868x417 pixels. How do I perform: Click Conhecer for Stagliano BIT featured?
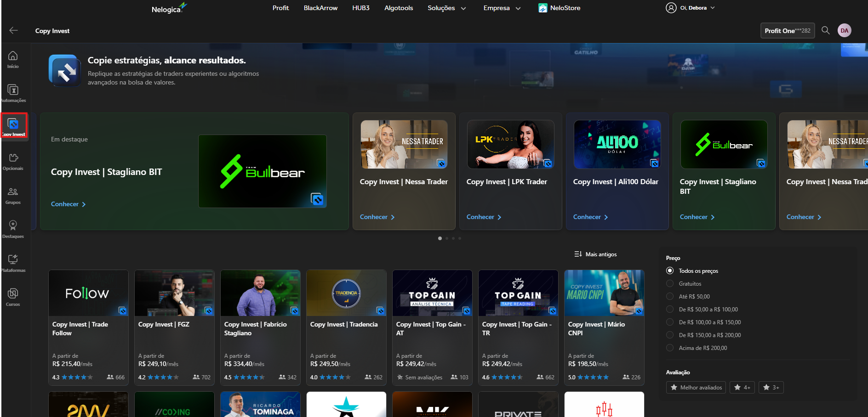[68, 204]
